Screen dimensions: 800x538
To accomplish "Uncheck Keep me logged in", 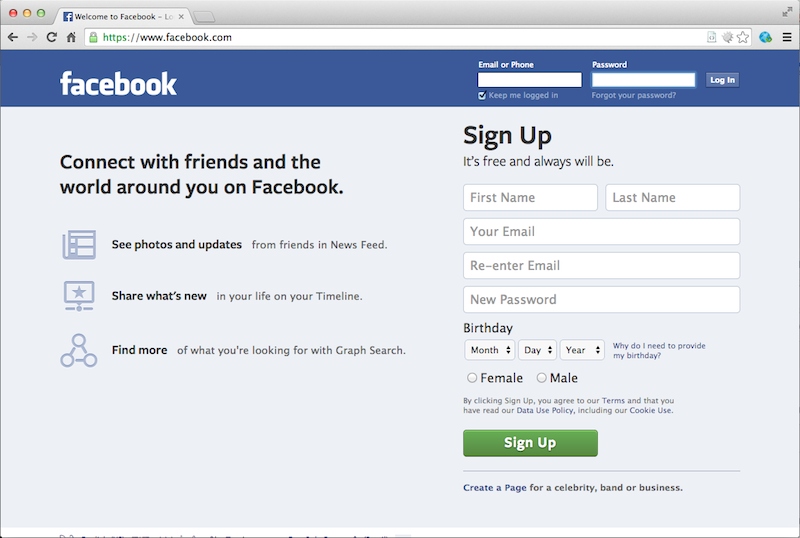I will [x=482, y=95].
